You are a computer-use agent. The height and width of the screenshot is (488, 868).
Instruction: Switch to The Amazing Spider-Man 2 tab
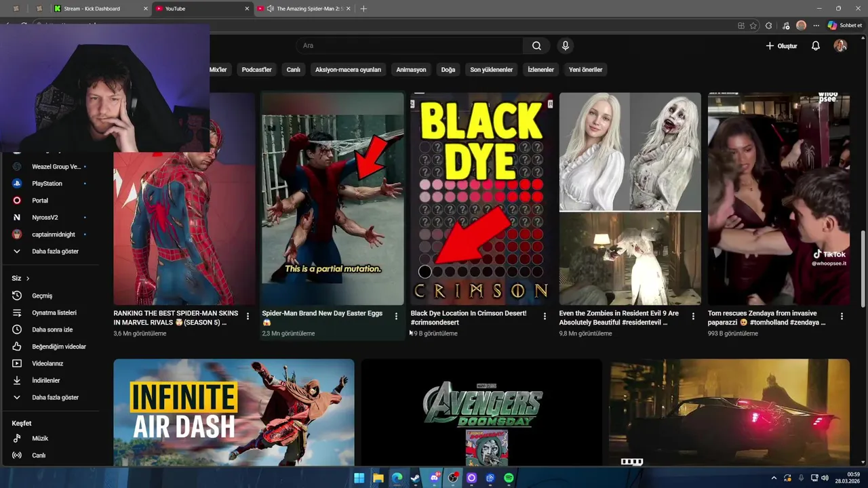(304, 9)
